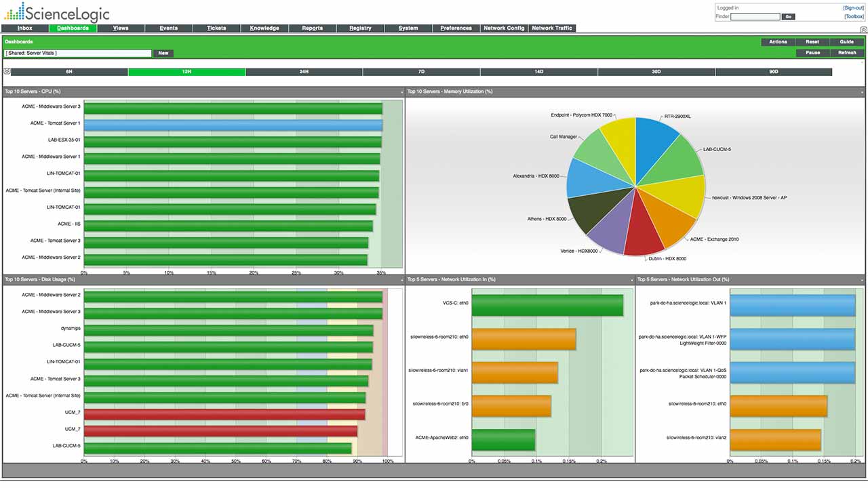The image size is (868, 488).
Task: Open the Network Utilization In panel options arrow
Action: click(x=632, y=280)
